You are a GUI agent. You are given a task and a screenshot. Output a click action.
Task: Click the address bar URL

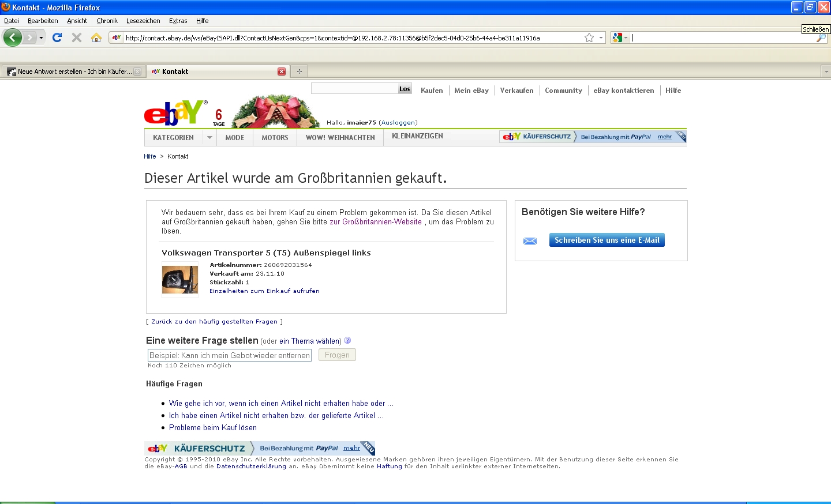333,38
